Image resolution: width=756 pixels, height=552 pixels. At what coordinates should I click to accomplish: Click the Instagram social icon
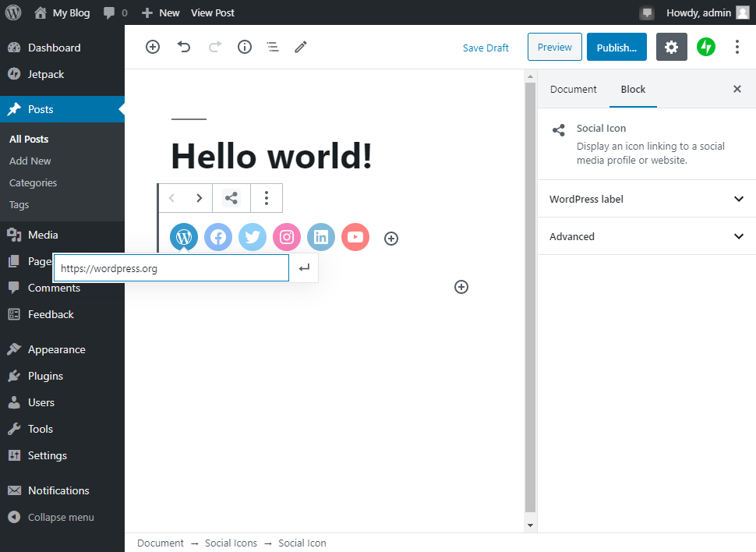287,238
